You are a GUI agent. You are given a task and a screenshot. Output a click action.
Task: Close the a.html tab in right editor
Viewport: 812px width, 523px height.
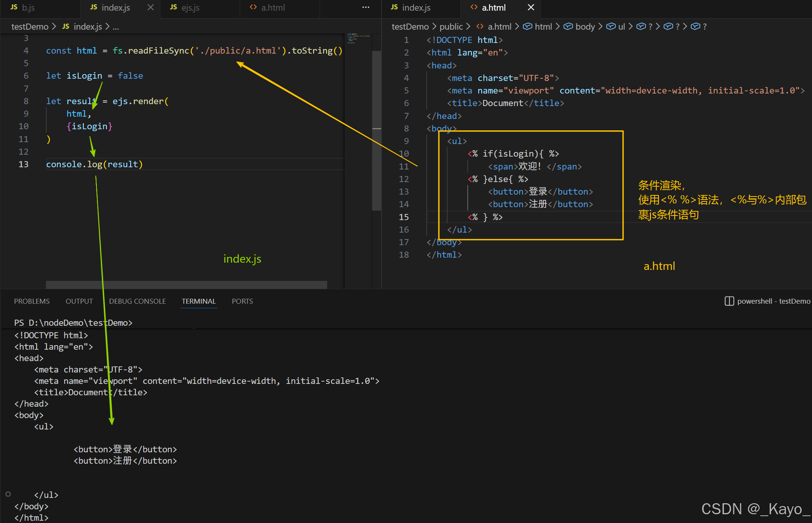click(531, 7)
